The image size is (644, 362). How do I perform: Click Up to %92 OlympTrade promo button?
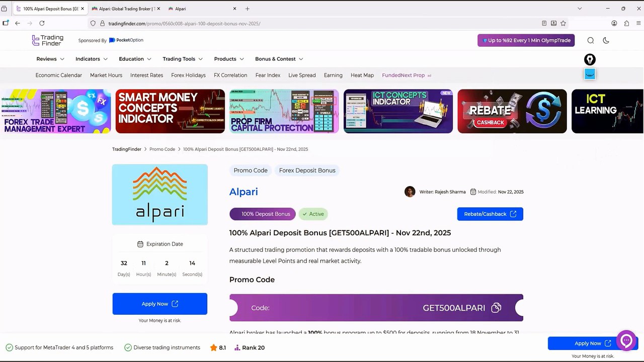point(526,40)
